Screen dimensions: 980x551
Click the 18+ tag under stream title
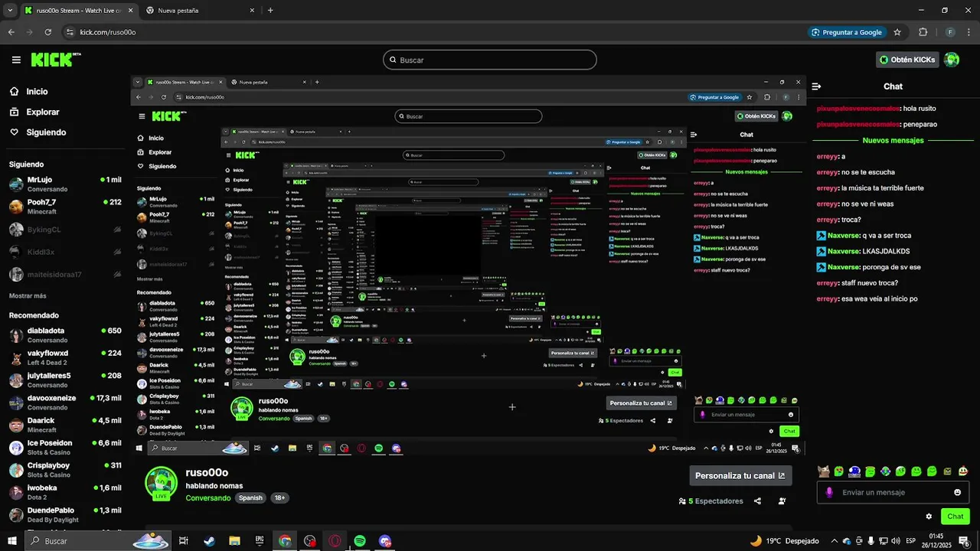tap(279, 498)
